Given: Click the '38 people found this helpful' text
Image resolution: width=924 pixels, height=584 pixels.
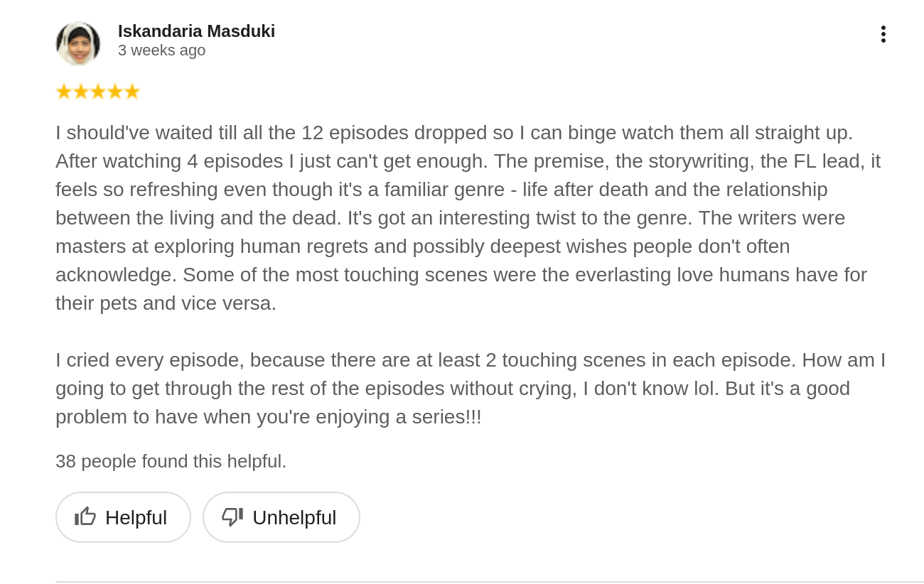Looking at the screenshot, I should [x=171, y=461].
